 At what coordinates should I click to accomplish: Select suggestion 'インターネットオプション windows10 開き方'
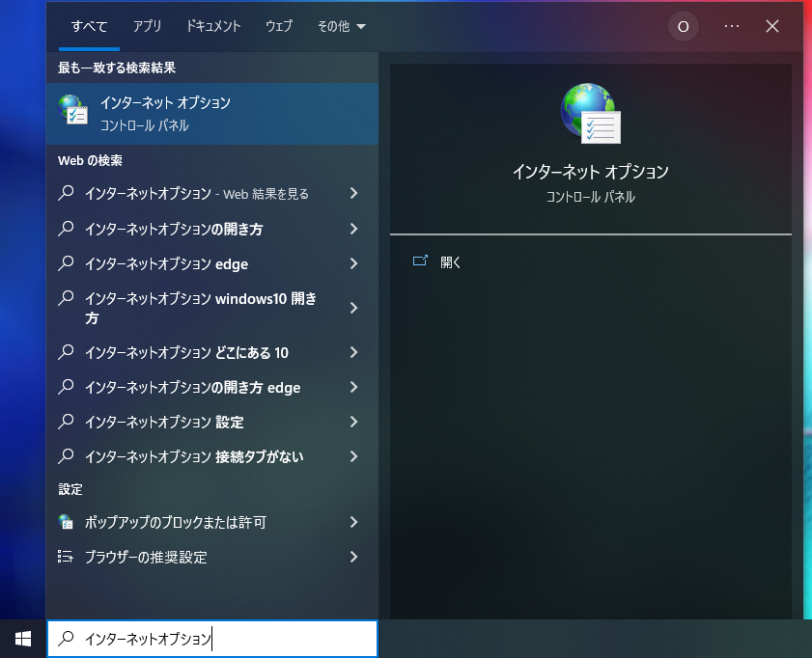point(201,308)
